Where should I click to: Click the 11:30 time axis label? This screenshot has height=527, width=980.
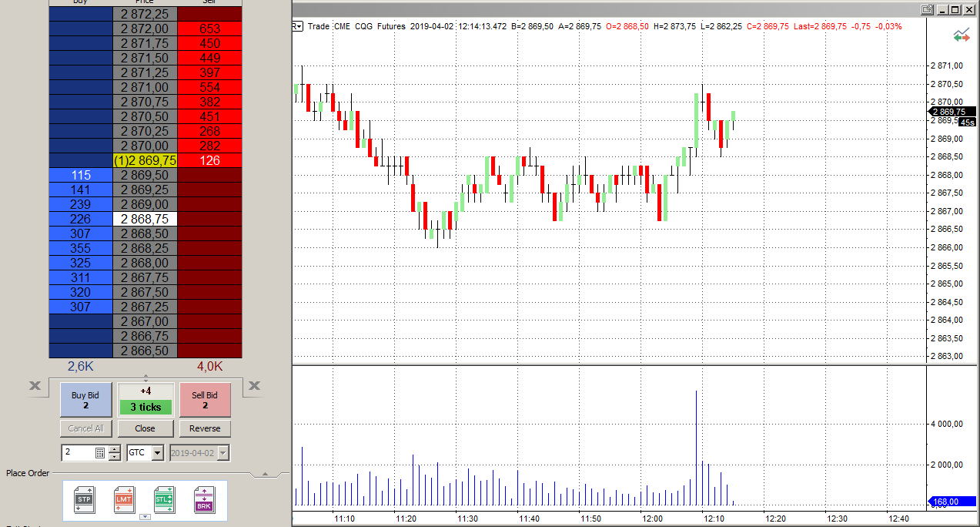tap(467, 519)
